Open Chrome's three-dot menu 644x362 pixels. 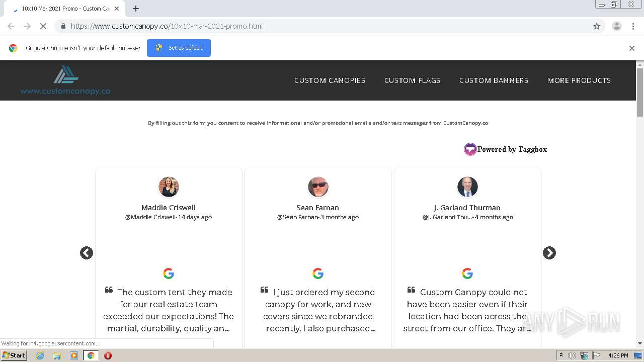pos(633,26)
